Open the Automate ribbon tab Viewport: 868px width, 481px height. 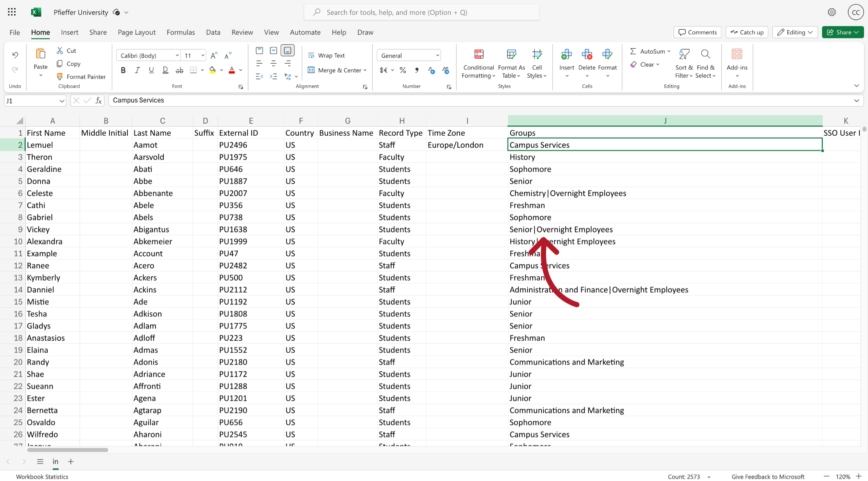click(x=305, y=32)
